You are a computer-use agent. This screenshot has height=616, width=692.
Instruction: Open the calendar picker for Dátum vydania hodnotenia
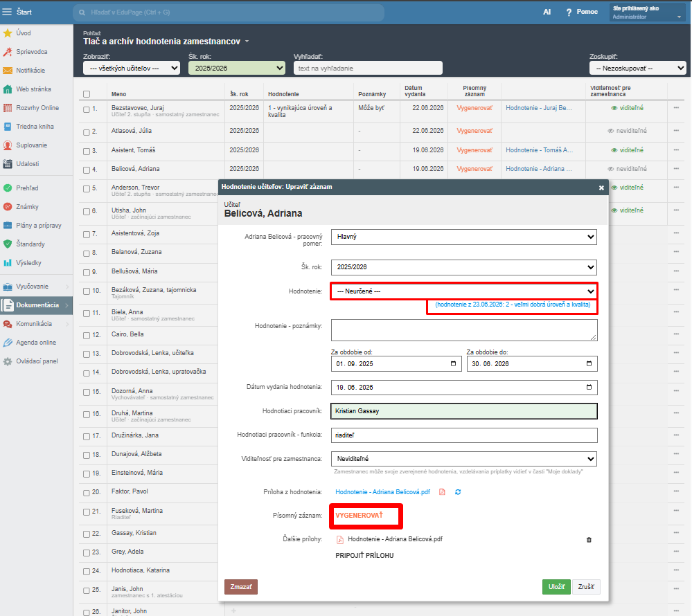point(589,387)
